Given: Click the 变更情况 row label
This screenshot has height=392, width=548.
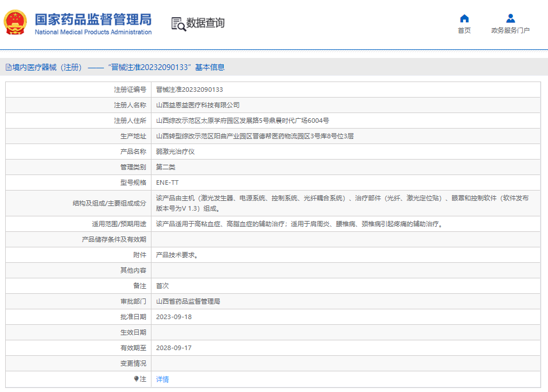Looking at the screenshot, I should pos(133,363).
